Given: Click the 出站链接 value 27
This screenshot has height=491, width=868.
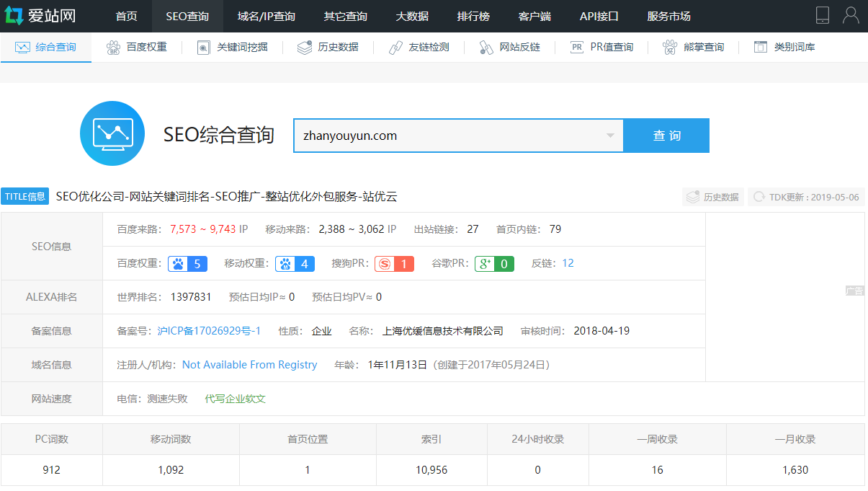Looking at the screenshot, I should pyautogui.click(x=473, y=229).
